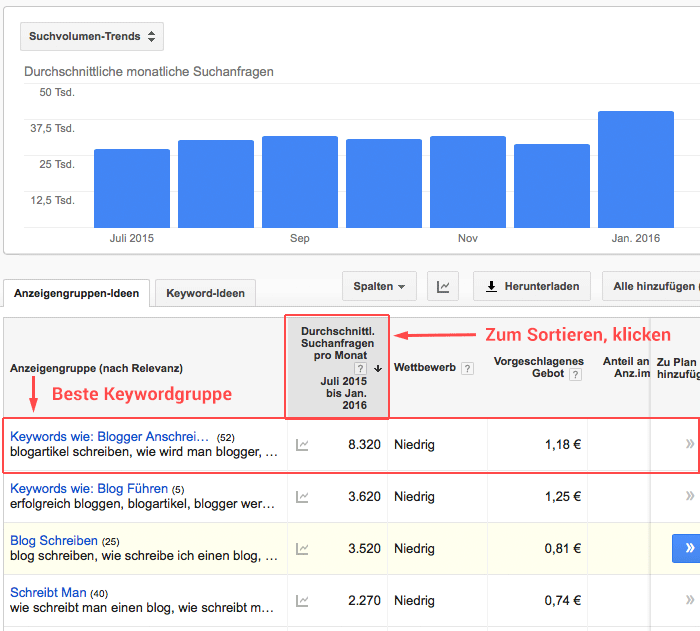Screen dimensions: 700x631
Task: Sort by Durchschnittl. Suchanfragen pro Monat header
Action: 338,367
